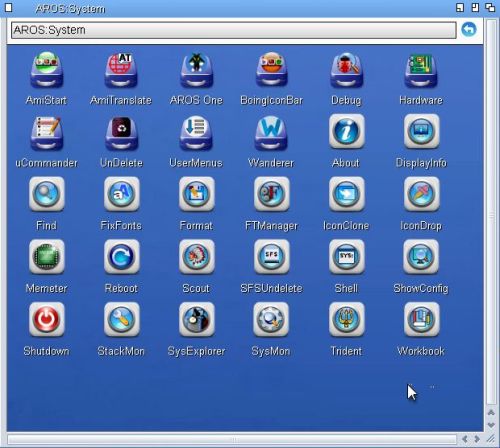Click the scroll right arrow
Viewport: 500px width, 448px height.
(x=477, y=439)
